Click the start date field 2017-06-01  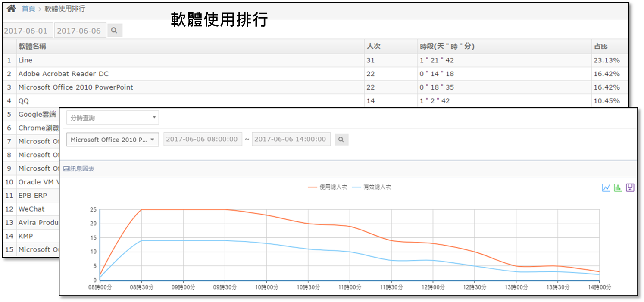[x=28, y=31]
